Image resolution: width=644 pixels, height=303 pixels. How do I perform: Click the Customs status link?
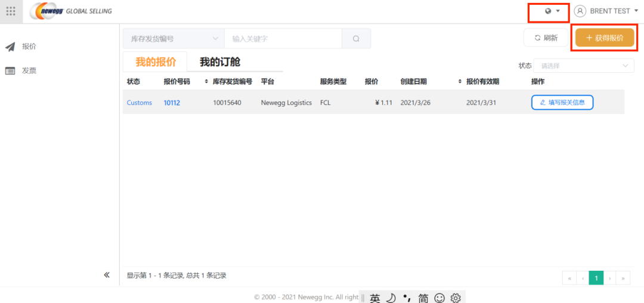[x=139, y=103]
